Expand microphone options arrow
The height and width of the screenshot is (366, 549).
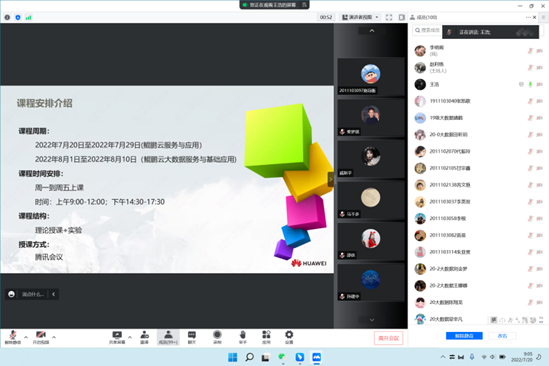(x=26, y=337)
